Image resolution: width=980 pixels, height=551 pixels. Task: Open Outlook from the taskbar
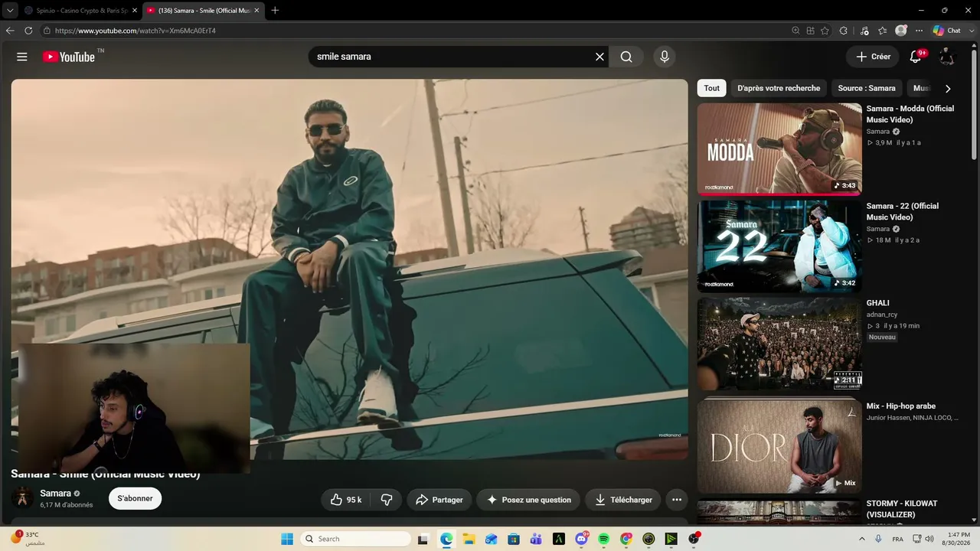(492, 539)
